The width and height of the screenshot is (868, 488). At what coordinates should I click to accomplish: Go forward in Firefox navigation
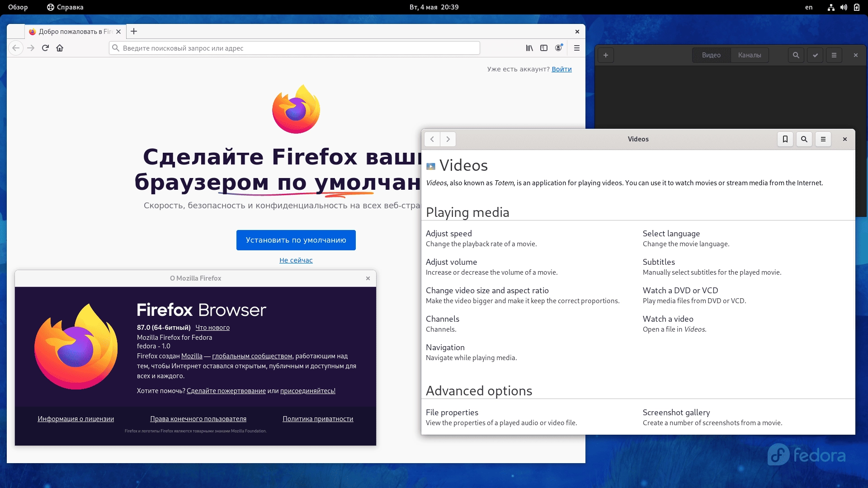point(31,48)
